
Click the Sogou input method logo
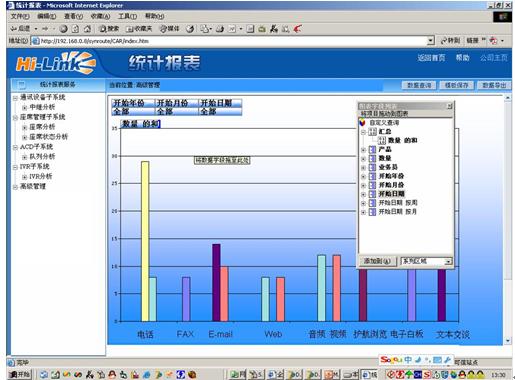(x=391, y=360)
